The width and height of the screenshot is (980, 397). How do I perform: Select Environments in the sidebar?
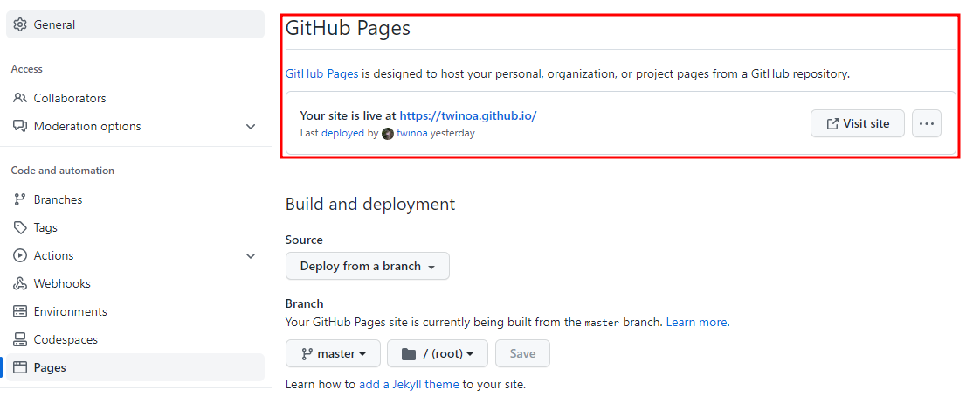pyautogui.click(x=135, y=311)
